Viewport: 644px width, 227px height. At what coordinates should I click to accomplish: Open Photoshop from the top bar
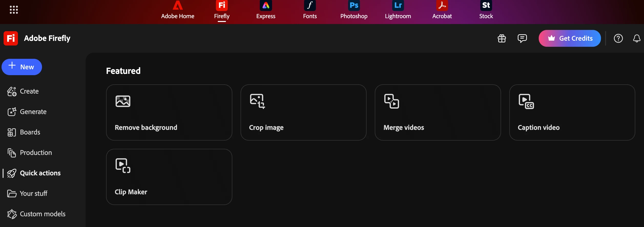pyautogui.click(x=354, y=10)
